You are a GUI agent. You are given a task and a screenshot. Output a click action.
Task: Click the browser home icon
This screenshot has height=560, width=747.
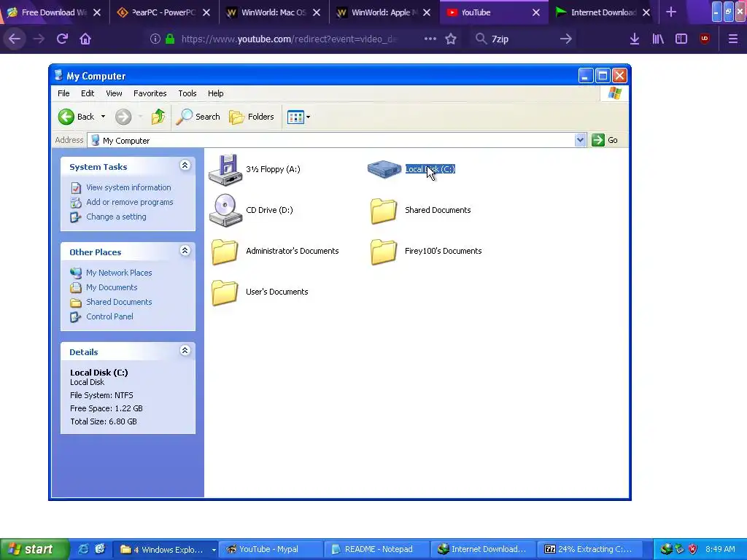(85, 39)
